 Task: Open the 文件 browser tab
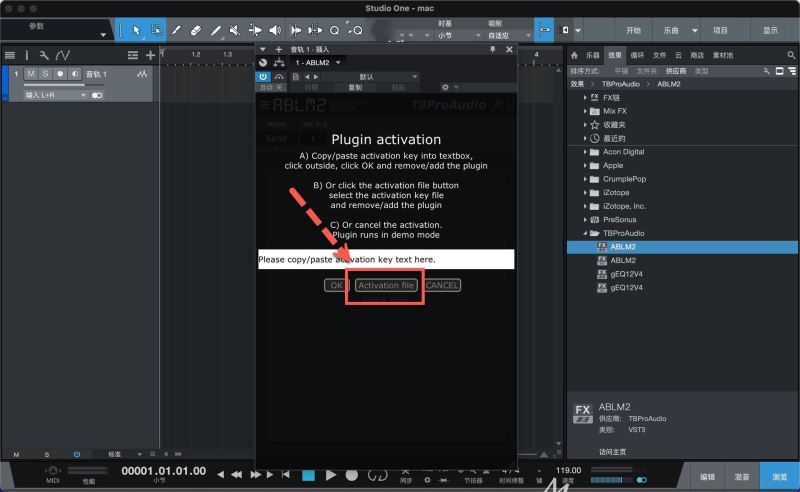(659, 55)
